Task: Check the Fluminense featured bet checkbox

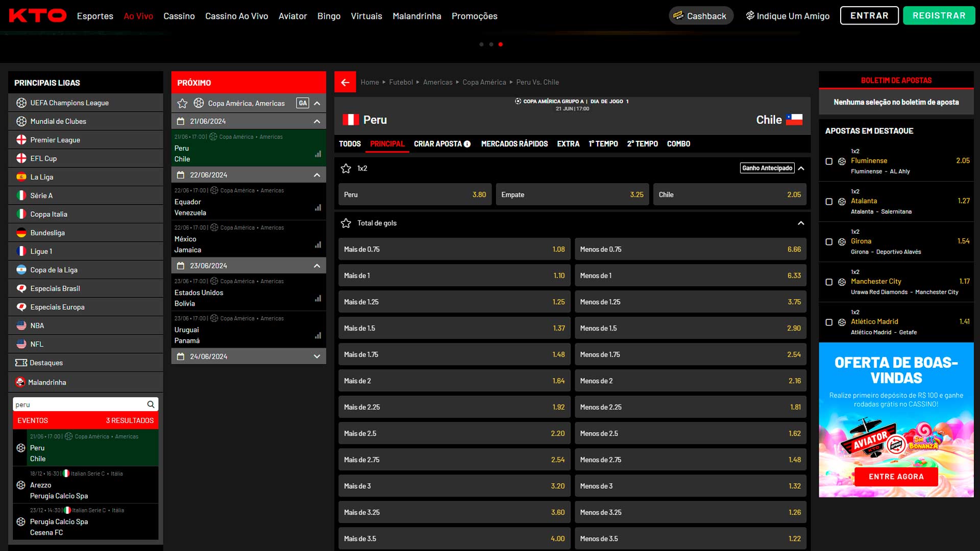Action: pyautogui.click(x=829, y=161)
